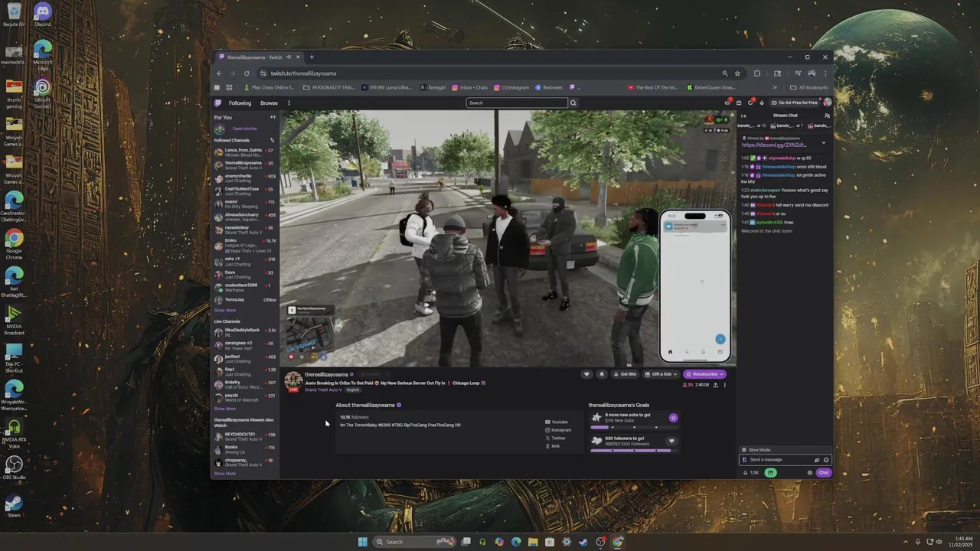This screenshot has height=551, width=980.
Task: Open the Youtube link in About panel
Action: (557, 422)
